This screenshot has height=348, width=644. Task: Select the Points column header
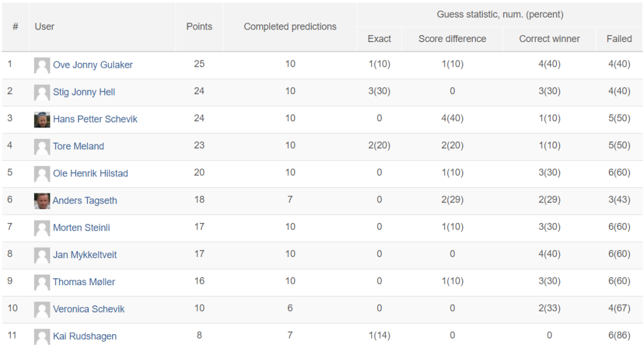coord(199,26)
